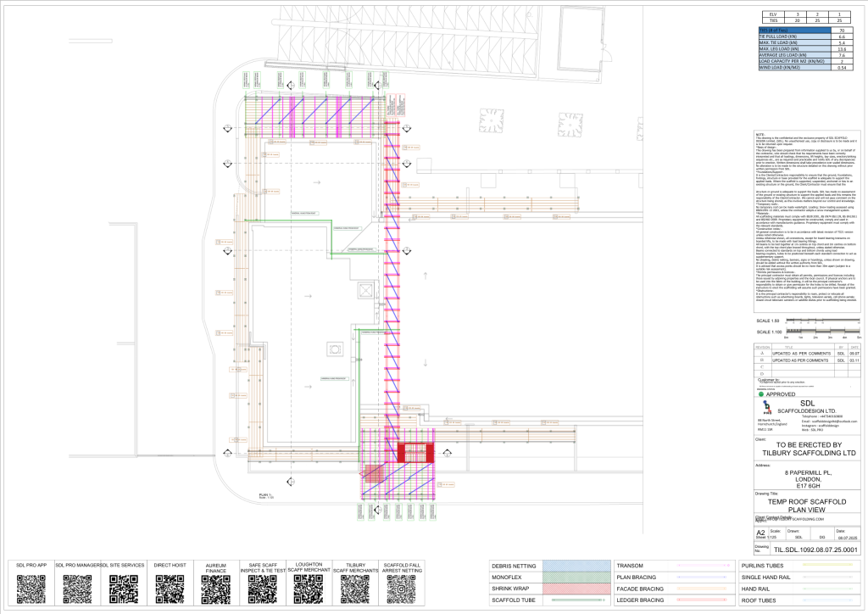Select the TEMP ROOF SCAFFOLD PLAN VIEW title
This screenshot has height=614, width=868.
(x=807, y=505)
